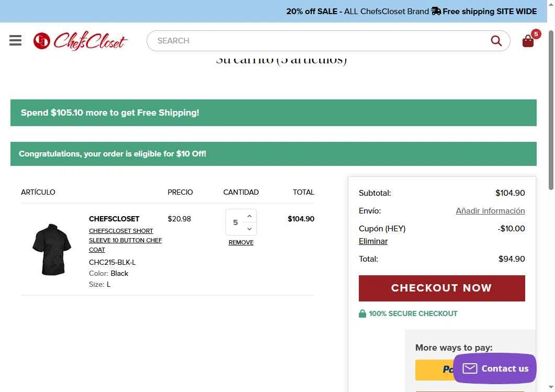Decrease quantity with the down arrow
The image size is (555, 392).
point(250,229)
